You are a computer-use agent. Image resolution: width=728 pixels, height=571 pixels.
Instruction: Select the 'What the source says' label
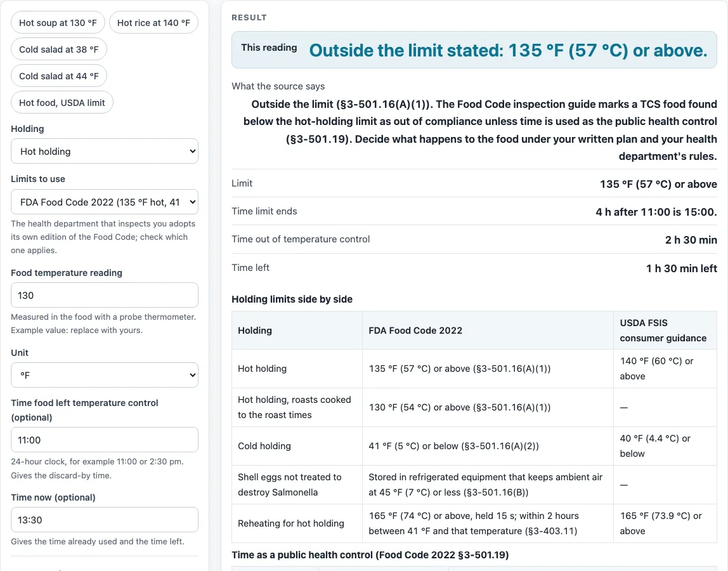coord(278,86)
